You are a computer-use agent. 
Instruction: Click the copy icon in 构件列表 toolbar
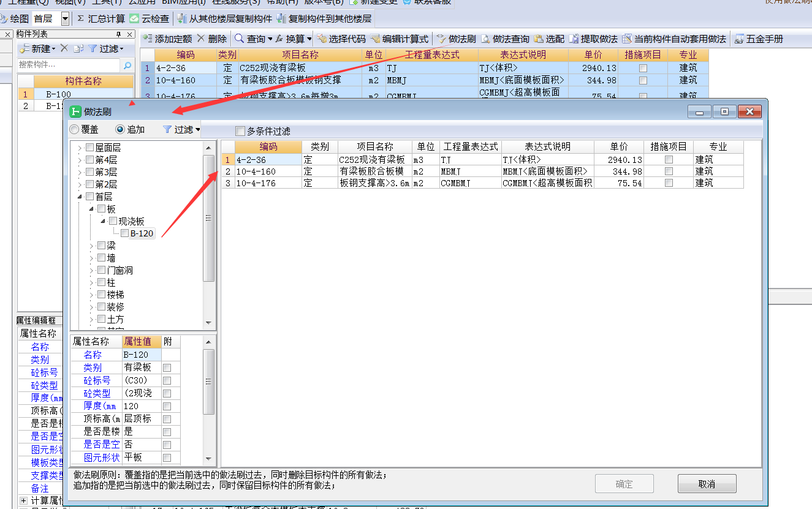(78, 48)
